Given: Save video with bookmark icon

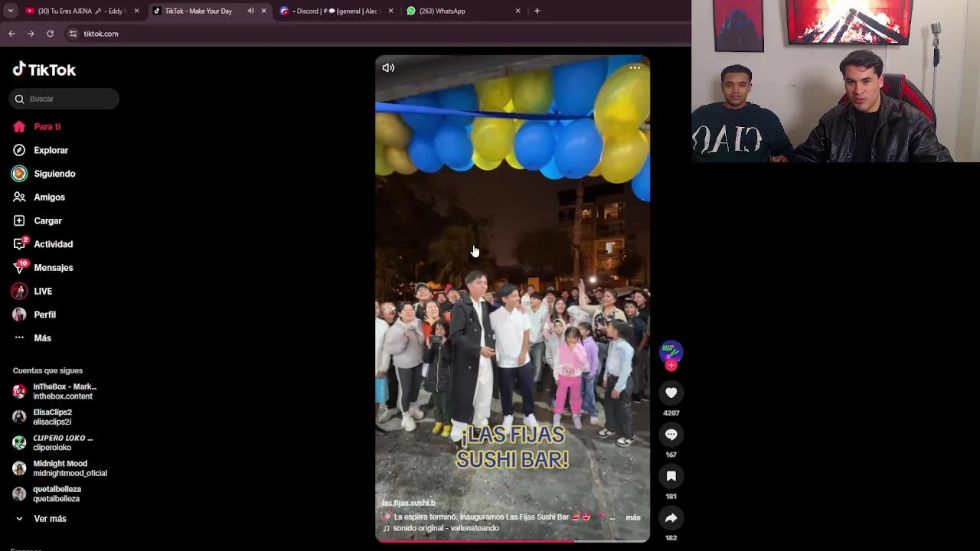Looking at the screenshot, I should click(671, 476).
